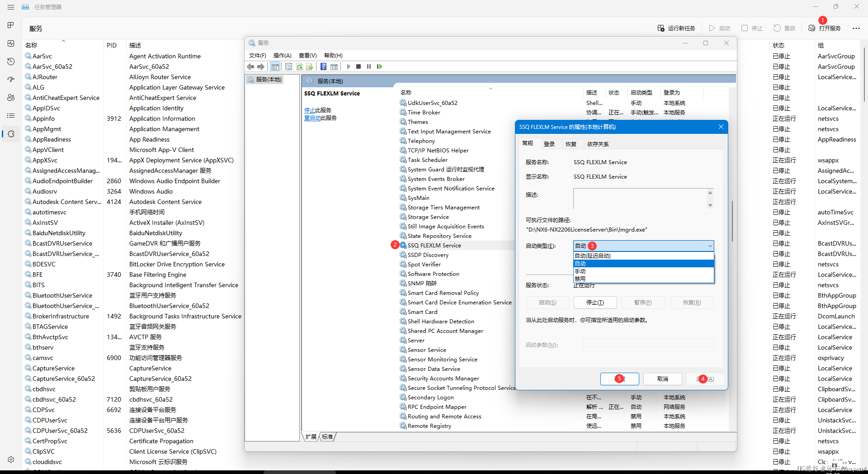Viewport: 868px width, 474px height.
Task: Click Cancel button in properties dialog
Action: (663, 379)
